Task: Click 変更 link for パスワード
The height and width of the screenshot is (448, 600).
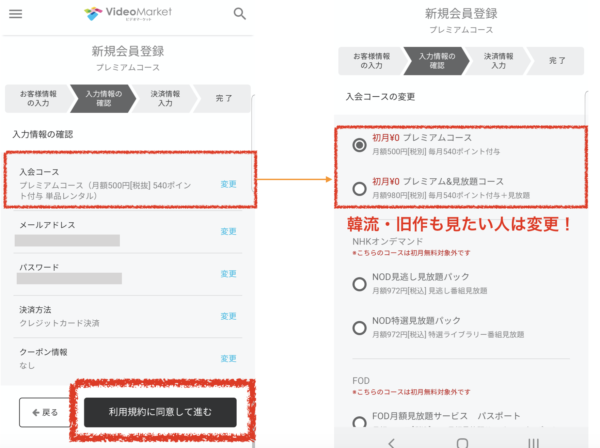Action: tap(228, 274)
